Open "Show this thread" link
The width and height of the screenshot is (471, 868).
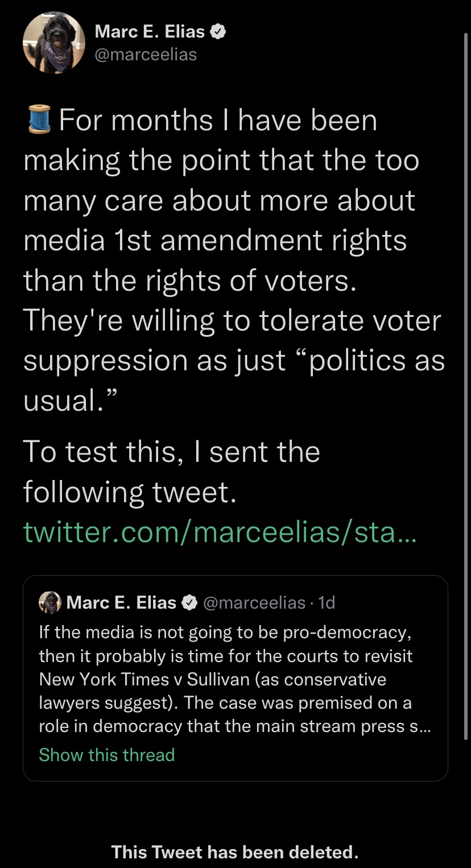coord(107,755)
